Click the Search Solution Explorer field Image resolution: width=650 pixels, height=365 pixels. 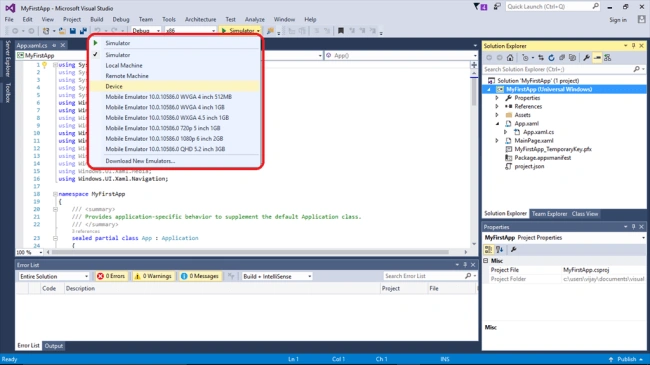click(x=564, y=69)
